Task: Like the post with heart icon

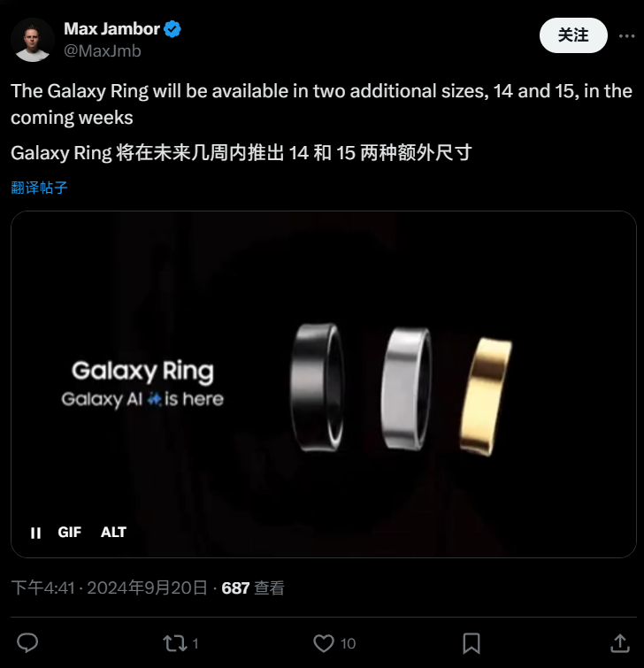Action: tap(324, 643)
